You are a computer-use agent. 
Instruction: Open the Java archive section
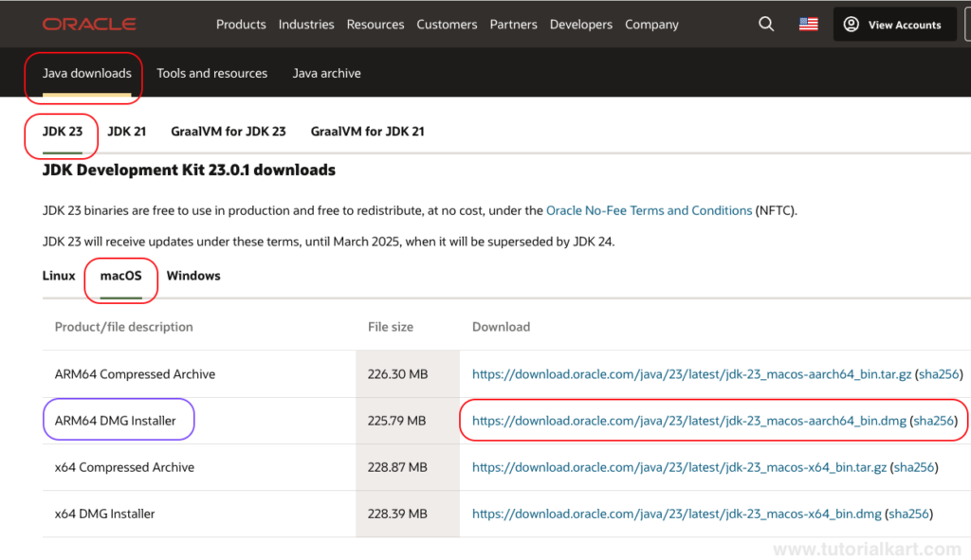[326, 73]
